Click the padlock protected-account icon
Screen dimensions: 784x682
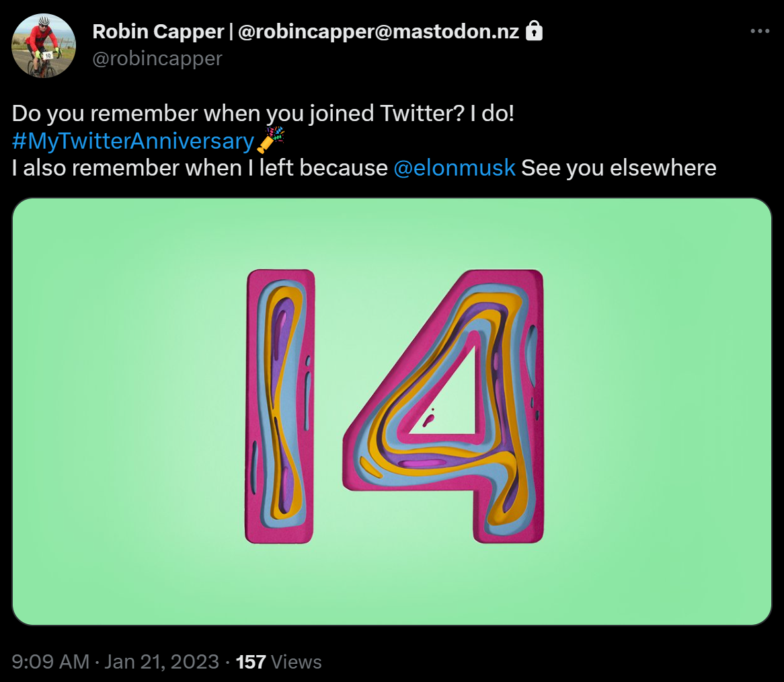(534, 31)
